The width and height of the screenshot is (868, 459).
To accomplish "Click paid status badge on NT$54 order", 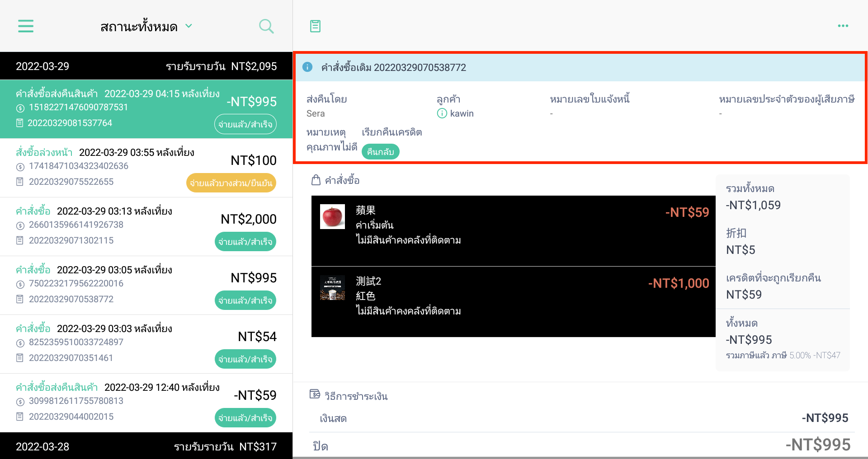I will 245,359.
